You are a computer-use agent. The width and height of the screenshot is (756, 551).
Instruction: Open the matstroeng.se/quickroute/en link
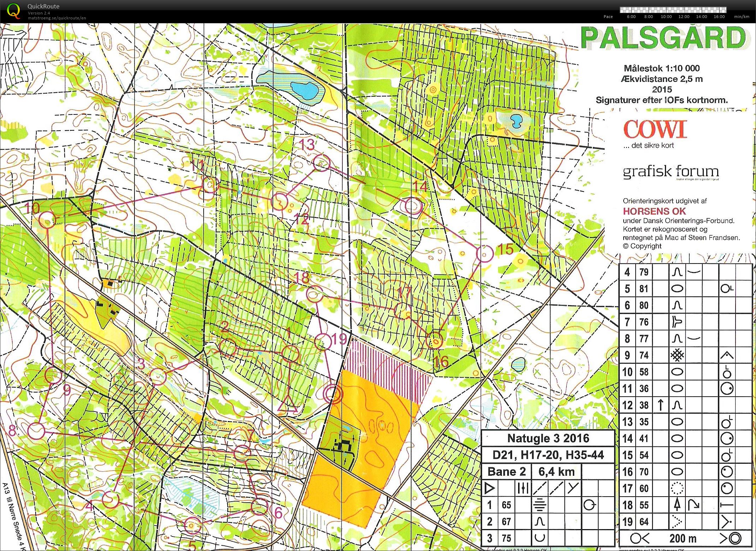click(x=57, y=18)
